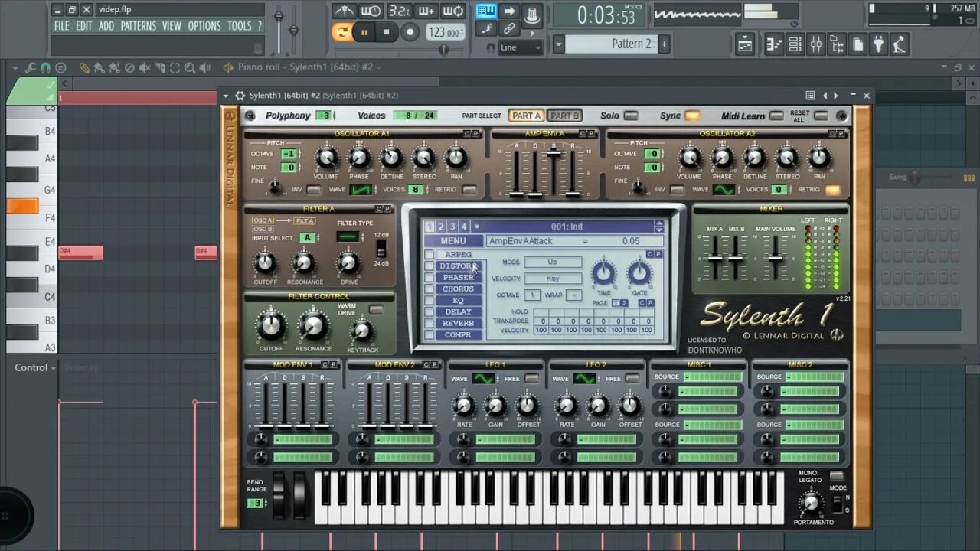
Task: Open the Channel rack icon in the FL toolbar
Action: [795, 44]
